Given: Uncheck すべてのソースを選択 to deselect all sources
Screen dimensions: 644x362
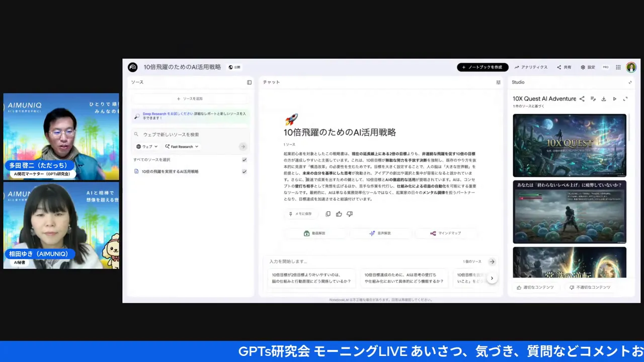Looking at the screenshot, I should click(245, 159).
